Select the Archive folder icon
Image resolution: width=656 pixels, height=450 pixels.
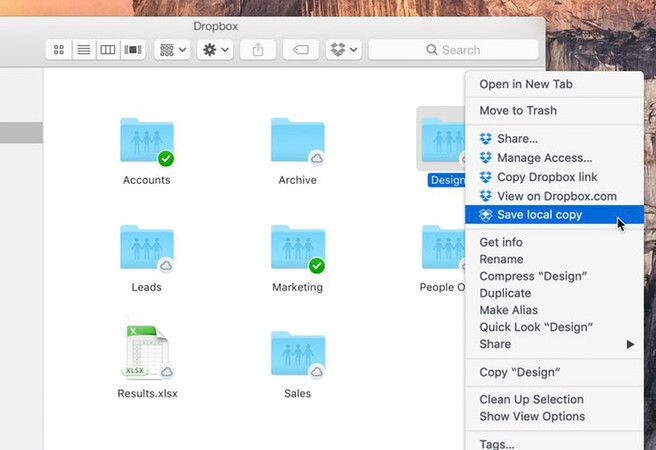coord(297,141)
